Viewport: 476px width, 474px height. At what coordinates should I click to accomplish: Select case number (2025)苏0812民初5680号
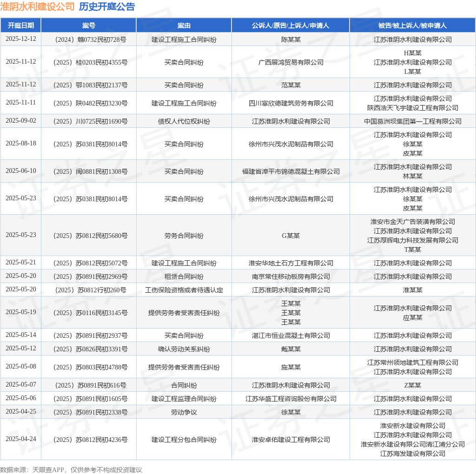click(x=91, y=236)
